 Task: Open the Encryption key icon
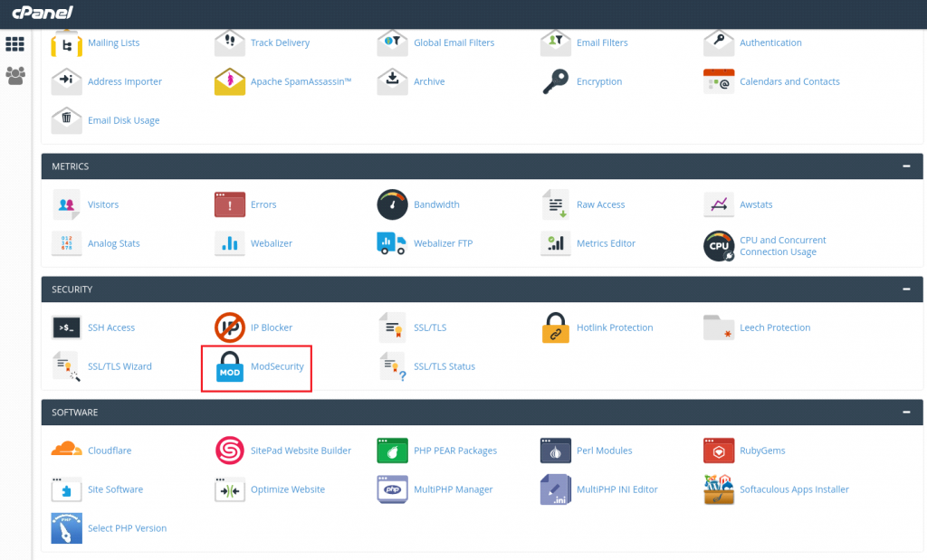pos(556,81)
